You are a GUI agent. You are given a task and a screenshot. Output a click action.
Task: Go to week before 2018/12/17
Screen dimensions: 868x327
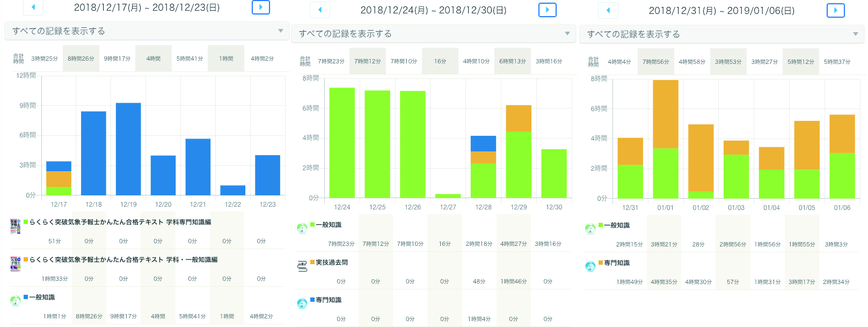(33, 7)
